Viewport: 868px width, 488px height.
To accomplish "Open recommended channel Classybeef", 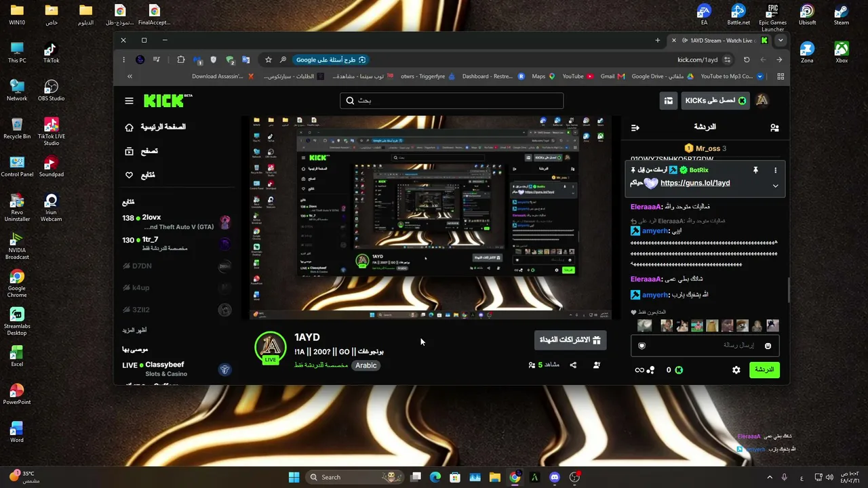I will point(176,369).
